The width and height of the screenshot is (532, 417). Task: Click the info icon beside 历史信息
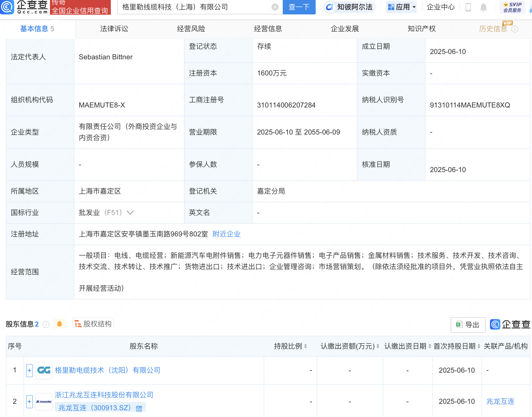(x=515, y=29)
